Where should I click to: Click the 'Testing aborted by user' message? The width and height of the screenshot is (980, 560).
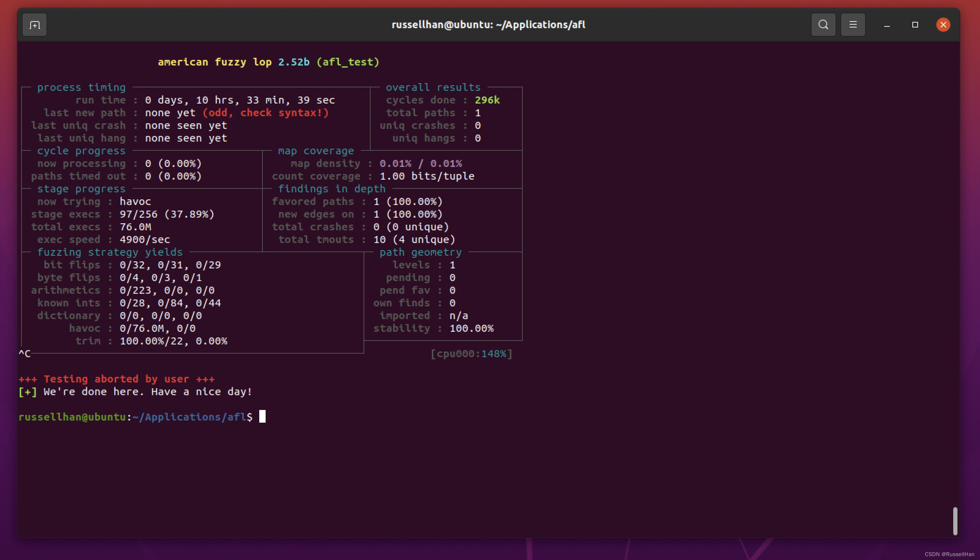117,379
